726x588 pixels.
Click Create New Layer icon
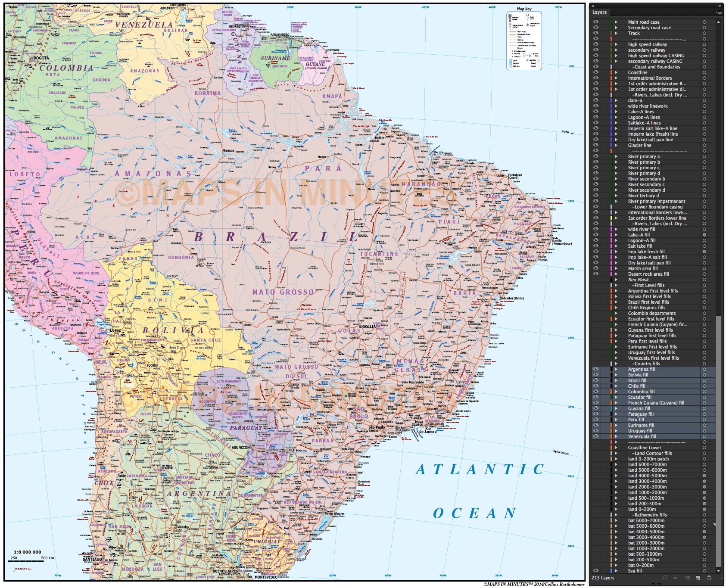(698, 578)
